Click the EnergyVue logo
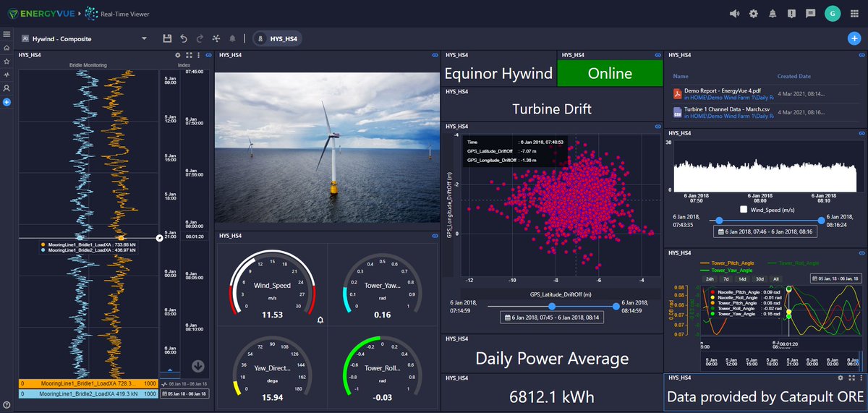Viewport: 868px width, 413px height. tap(41, 13)
